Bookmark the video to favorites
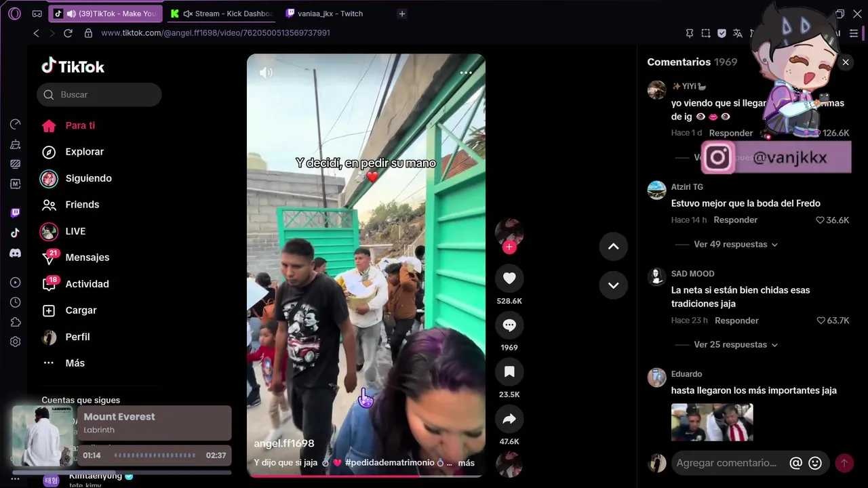 (x=509, y=372)
